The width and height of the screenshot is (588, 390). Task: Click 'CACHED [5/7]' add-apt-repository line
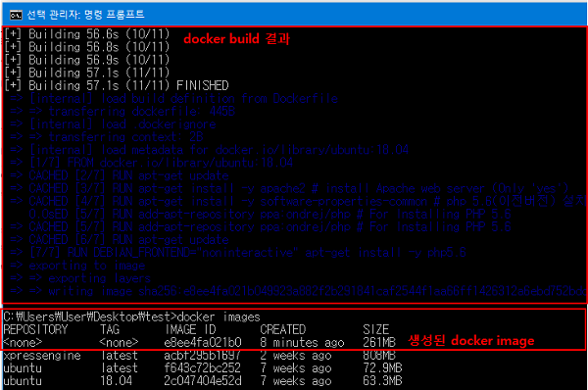click(x=261, y=227)
